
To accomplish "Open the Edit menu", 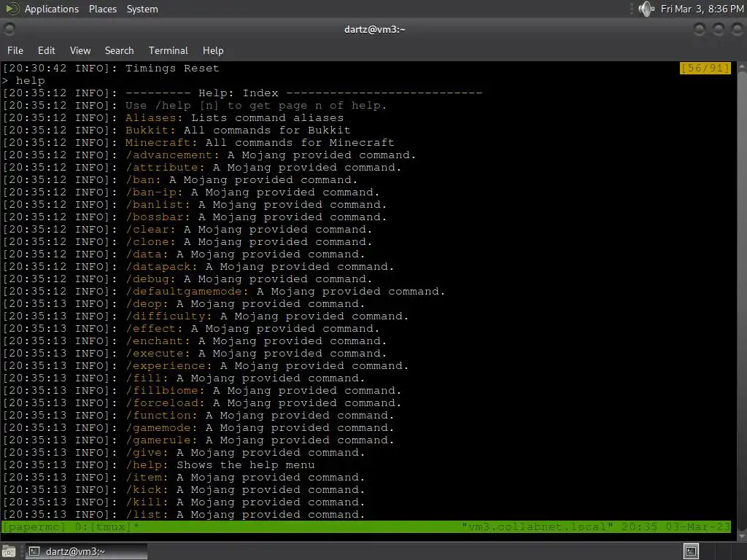I will coord(46,50).
